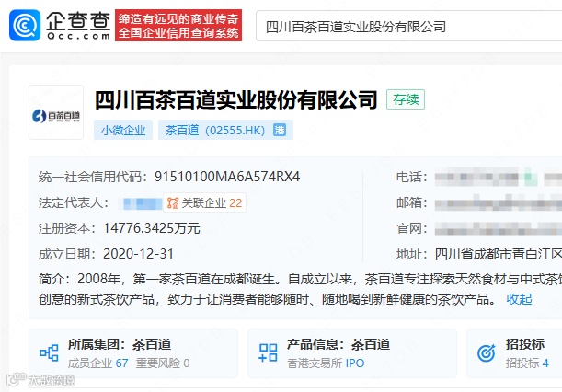Collapse the intro with 收起

519,299
